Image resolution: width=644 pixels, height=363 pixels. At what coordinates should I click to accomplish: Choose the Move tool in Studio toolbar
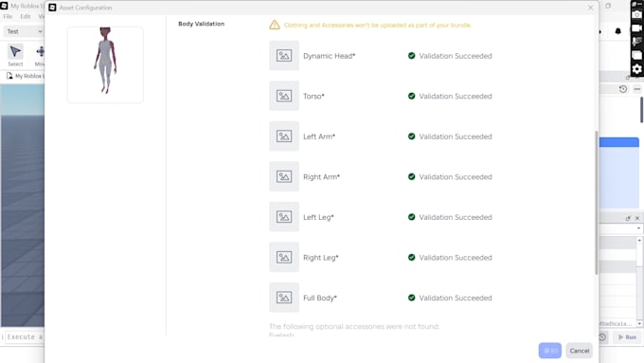pyautogui.click(x=40, y=56)
